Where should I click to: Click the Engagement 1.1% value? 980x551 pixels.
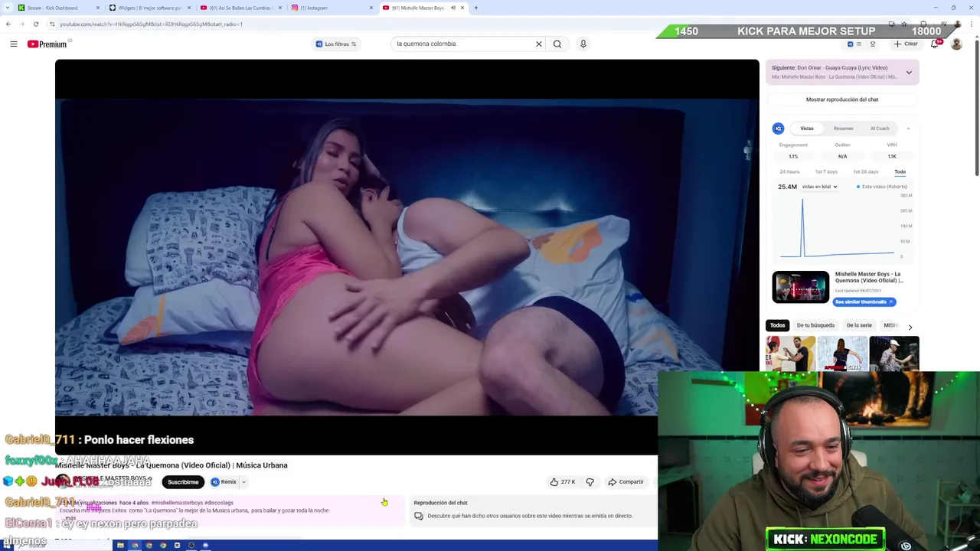[x=793, y=156]
